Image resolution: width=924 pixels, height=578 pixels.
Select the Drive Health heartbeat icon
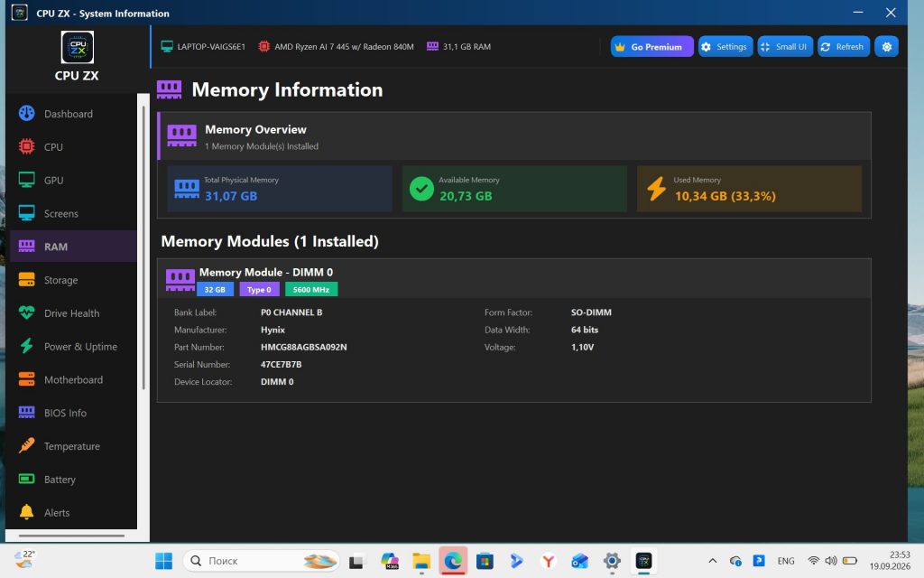tap(26, 312)
